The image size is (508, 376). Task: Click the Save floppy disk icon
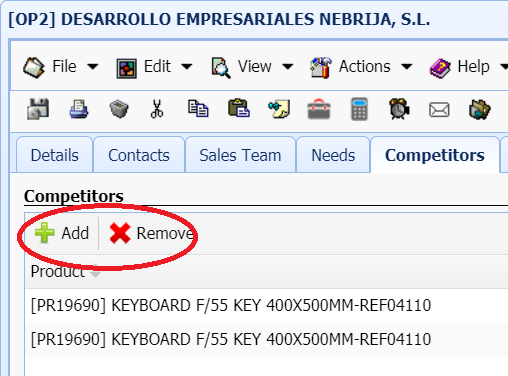(38, 109)
